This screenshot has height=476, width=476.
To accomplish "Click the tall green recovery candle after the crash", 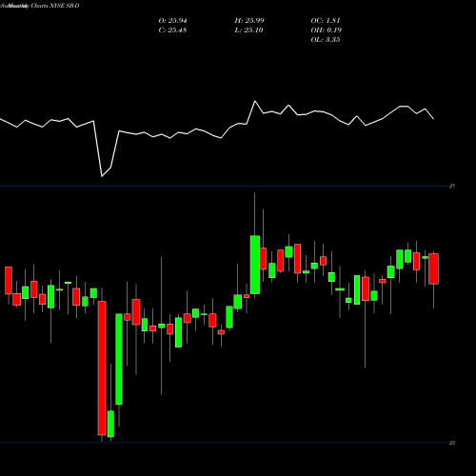I will tap(119, 359).
